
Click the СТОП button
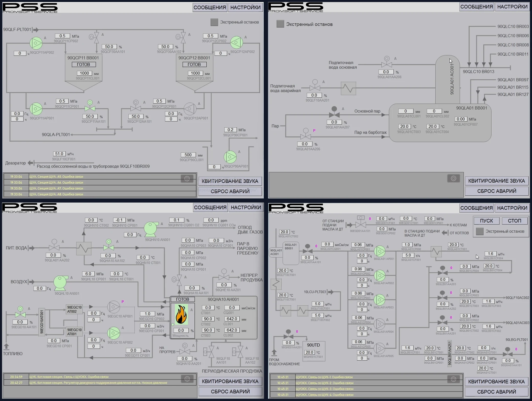tap(514, 221)
